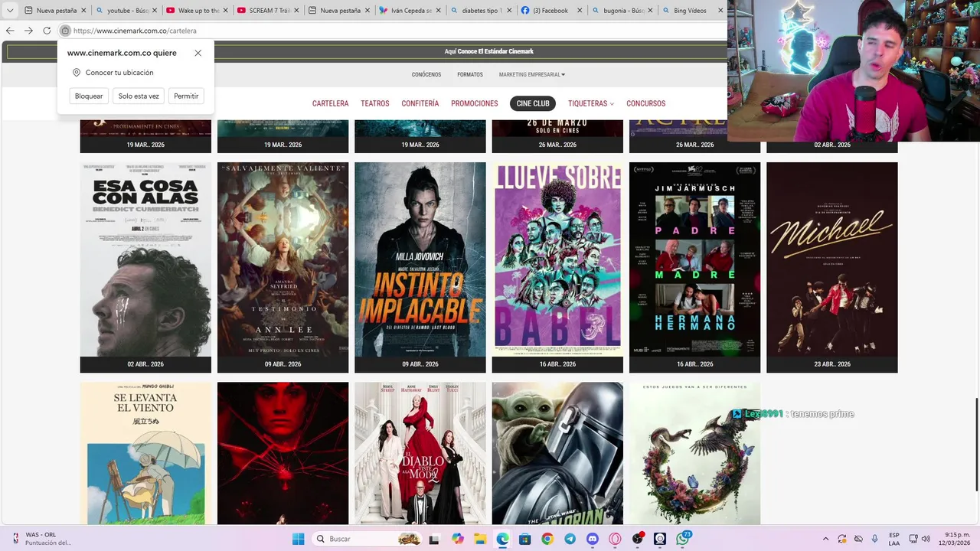Open Padre Madre Hermana Hermano poster
The image size is (980, 551).
(694, 259)
